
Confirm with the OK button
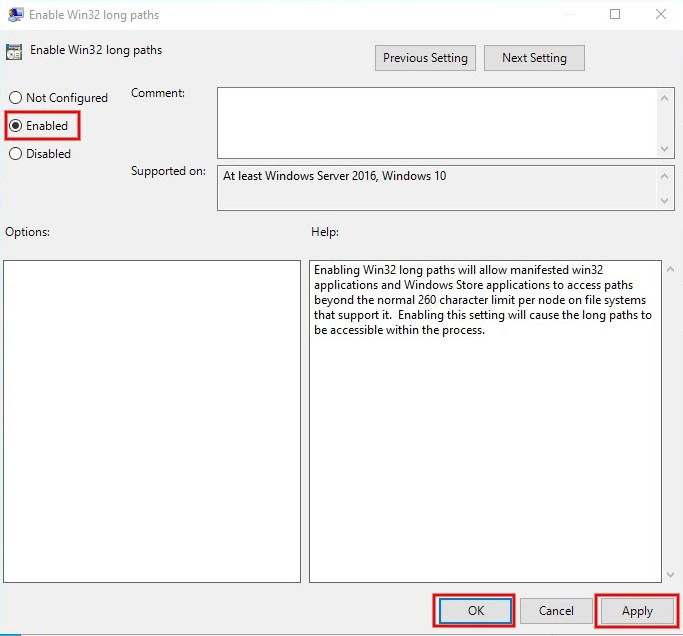pyautogui.click(x=475, y=611)
